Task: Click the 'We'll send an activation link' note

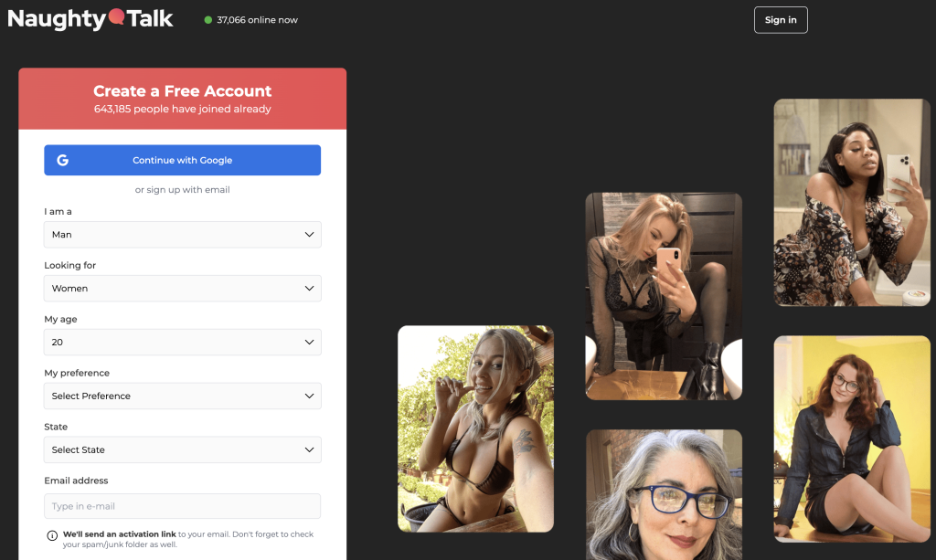Action: pyautogui.click(x=188, y=539)
